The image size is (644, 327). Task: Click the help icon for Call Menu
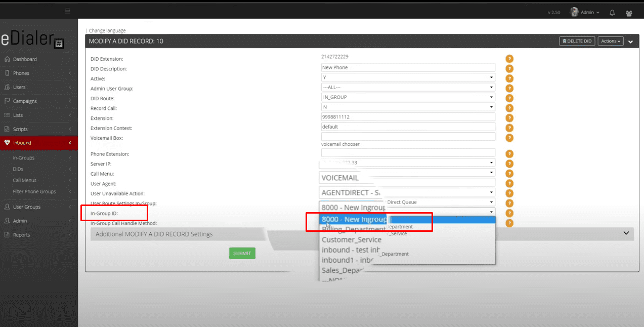coord(509,174)
